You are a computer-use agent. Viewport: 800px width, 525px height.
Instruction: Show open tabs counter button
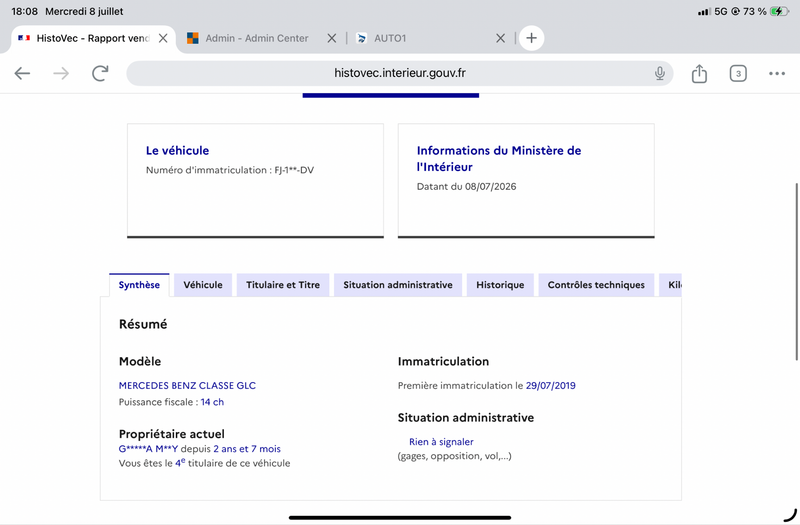point(738,73)
